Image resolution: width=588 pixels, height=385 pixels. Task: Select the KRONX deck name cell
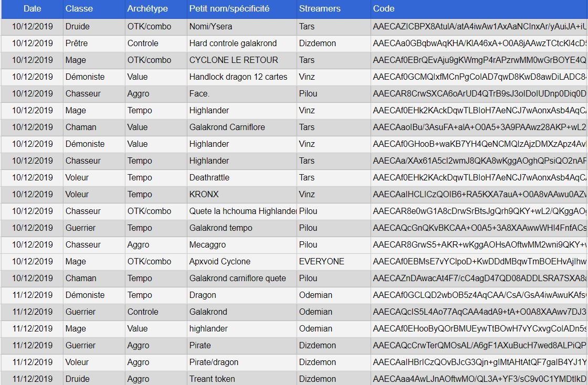204,194
